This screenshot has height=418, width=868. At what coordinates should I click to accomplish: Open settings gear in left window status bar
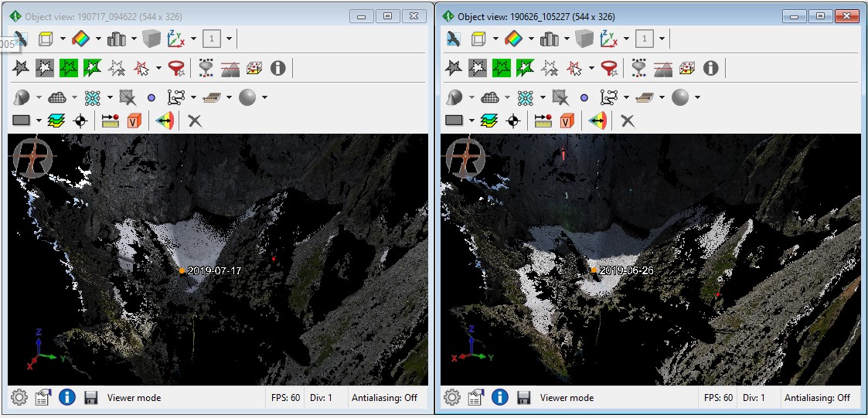tap(19, 397)
